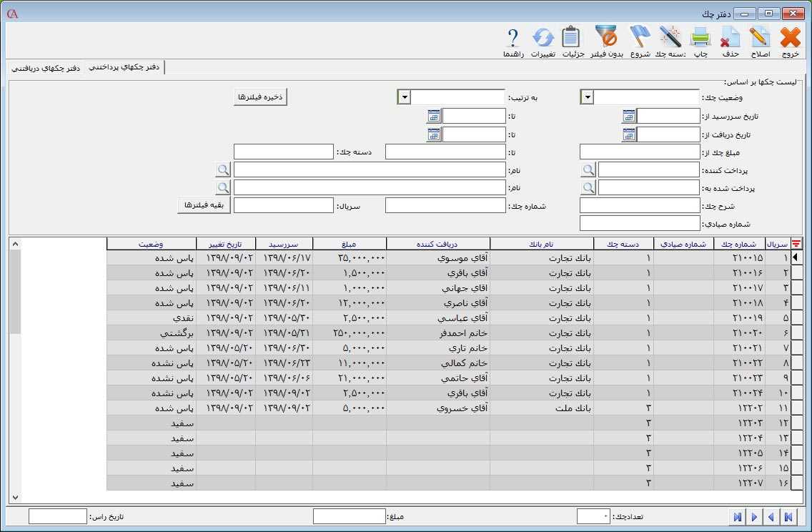Open راهنما (Help) question mark icon
Viewport: 812px width, 532px height.
point(513,38)
